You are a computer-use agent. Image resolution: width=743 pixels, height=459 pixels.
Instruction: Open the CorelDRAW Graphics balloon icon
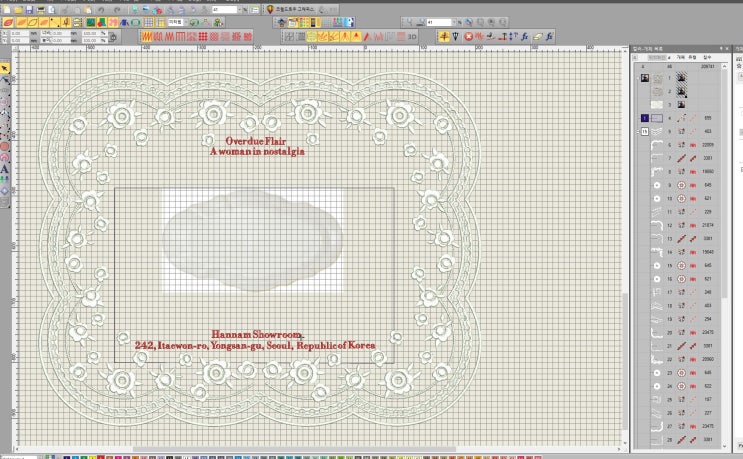[x=270, y=9]
